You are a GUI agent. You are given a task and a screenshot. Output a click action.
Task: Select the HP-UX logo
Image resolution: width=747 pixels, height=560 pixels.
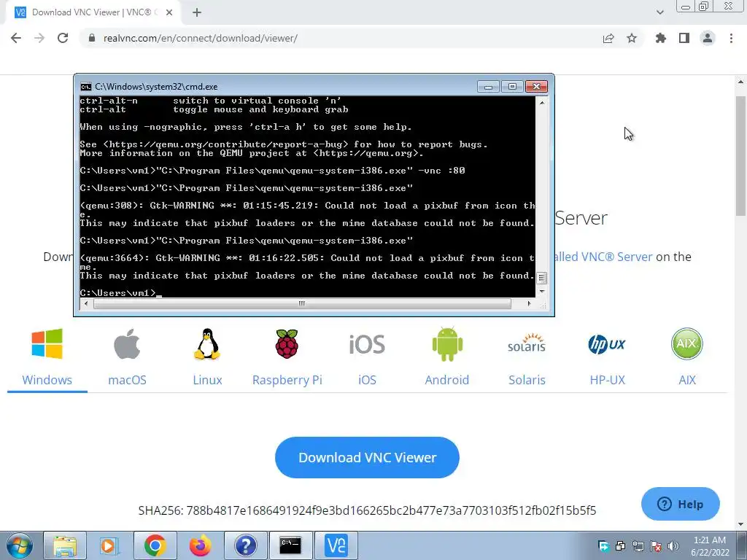[606, 344]
